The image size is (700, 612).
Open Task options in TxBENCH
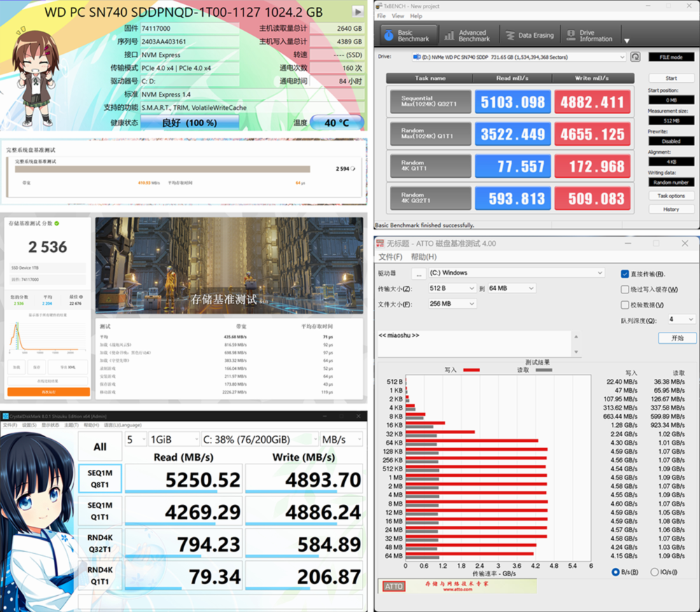[671, 195]
